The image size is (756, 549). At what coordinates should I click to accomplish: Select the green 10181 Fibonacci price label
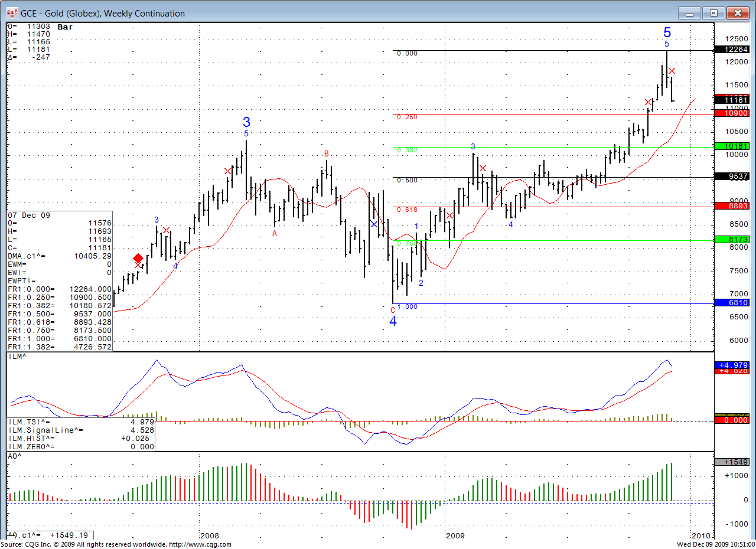coord(732,146)
